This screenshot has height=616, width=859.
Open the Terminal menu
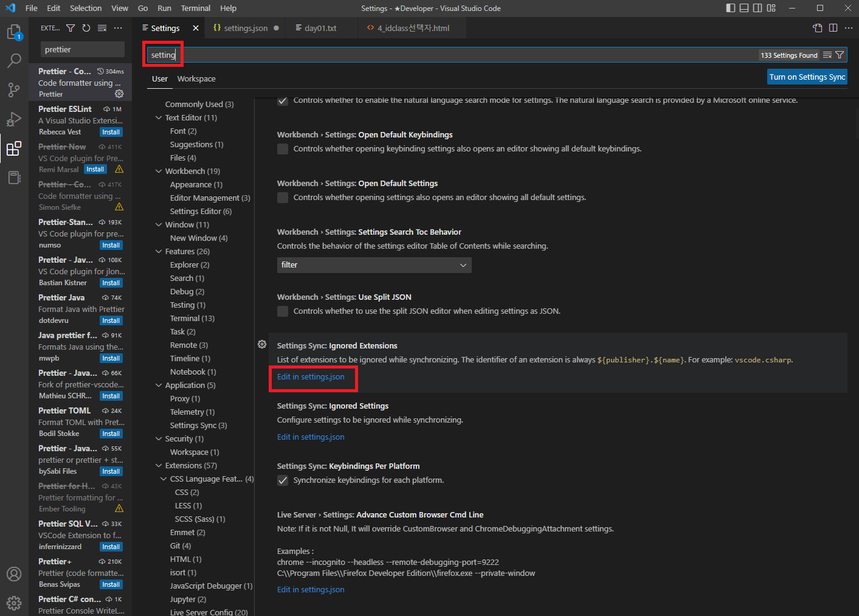point(196,8)
